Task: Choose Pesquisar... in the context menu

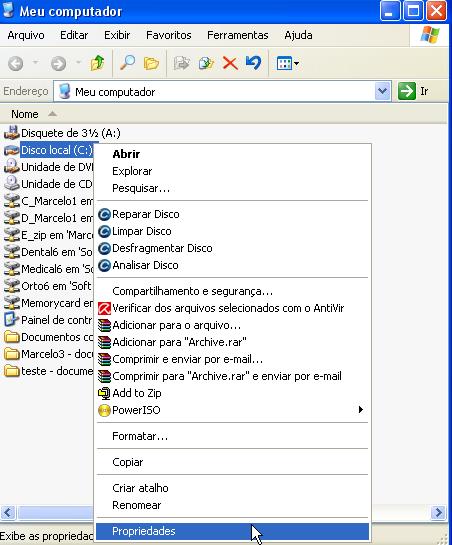Action: pos(232,188)
